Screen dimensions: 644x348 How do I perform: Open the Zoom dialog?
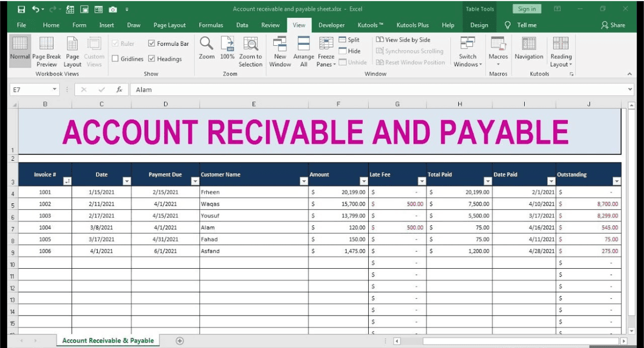(207, 48)
